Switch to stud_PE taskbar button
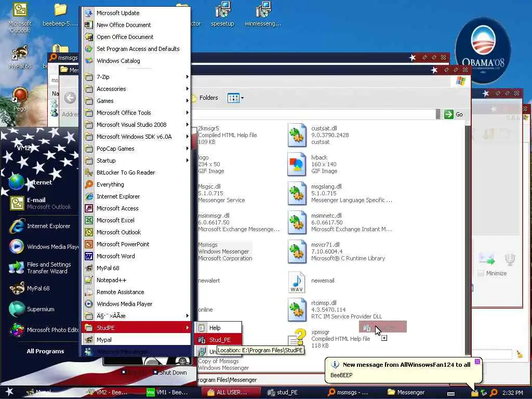Viewport: 532px width, 399px height. 282,392
